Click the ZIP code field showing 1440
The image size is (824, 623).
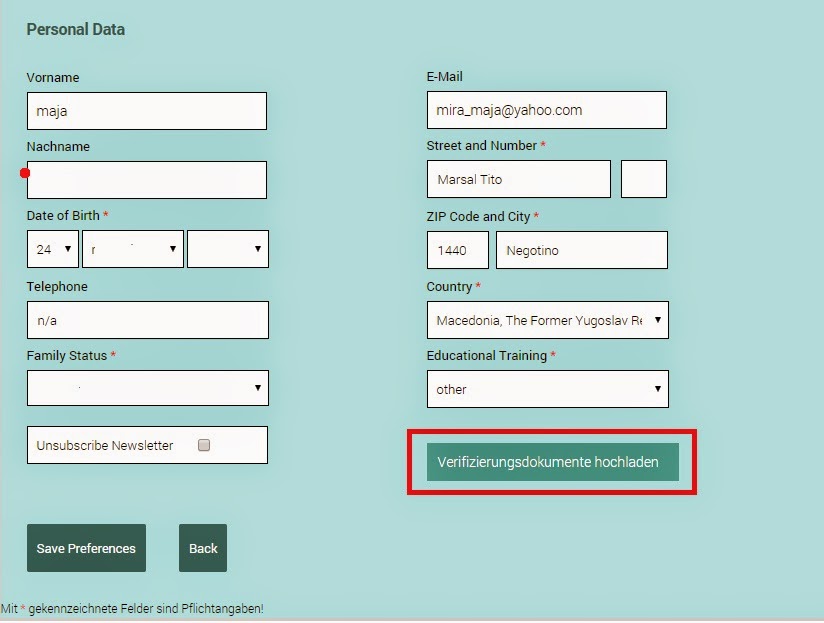click(x=457, y=250)
